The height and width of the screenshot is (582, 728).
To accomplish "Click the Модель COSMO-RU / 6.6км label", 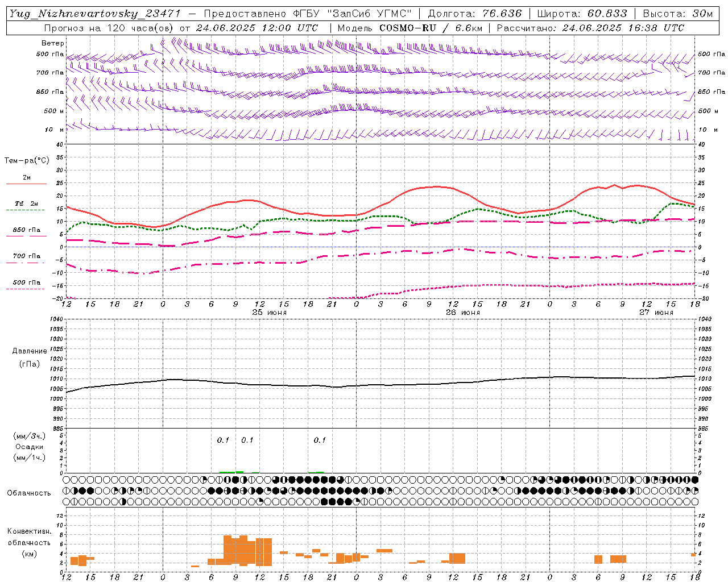I will [410, 28].
